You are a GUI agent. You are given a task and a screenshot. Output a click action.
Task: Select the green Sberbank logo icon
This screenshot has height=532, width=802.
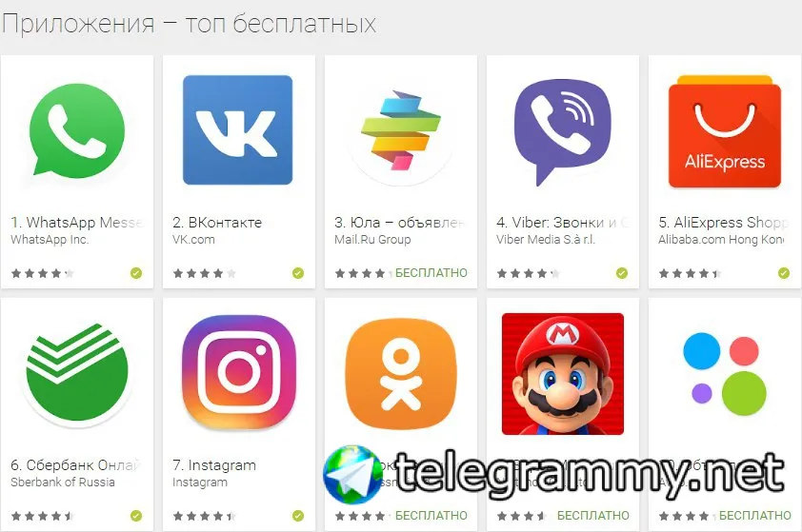[x=77, y=373]
